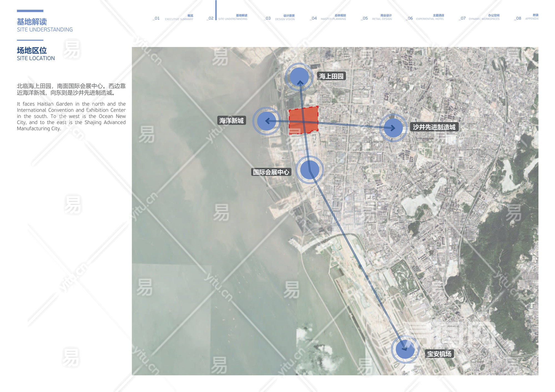This screenshot has height=392, width=555.
Task: Select the 宝安机场 blue circle marker
Action: [405, 349]
